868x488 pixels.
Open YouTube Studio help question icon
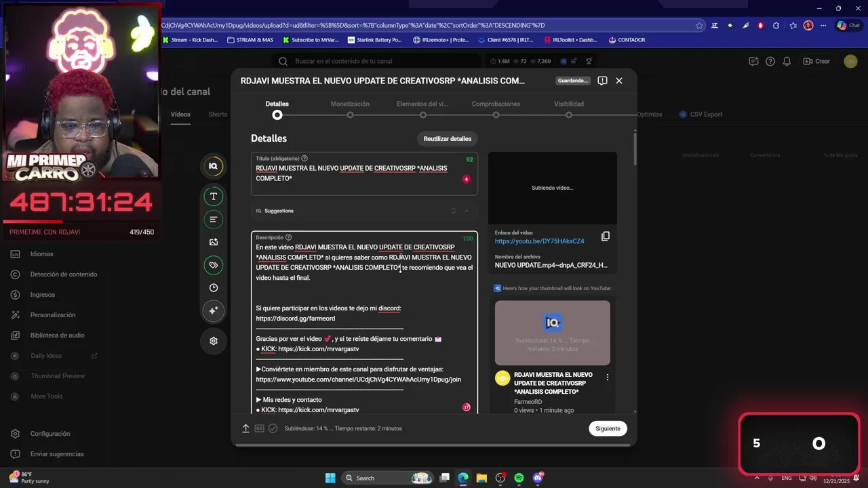point(770,61)
